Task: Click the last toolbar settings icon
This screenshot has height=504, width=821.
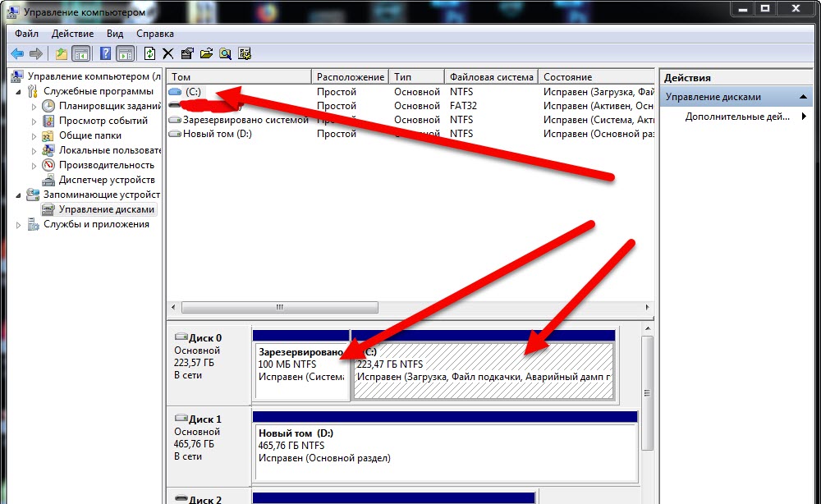Action: pyautogui.click(x=245, y=53)
